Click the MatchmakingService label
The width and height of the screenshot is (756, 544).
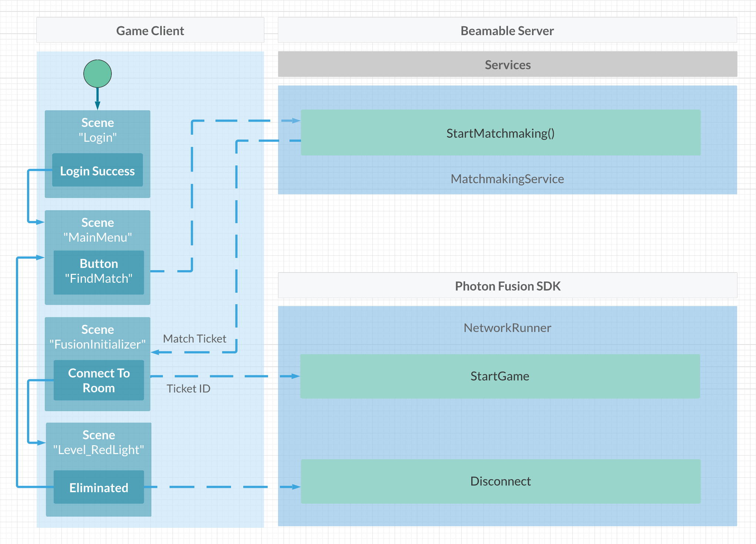point(507,179)
